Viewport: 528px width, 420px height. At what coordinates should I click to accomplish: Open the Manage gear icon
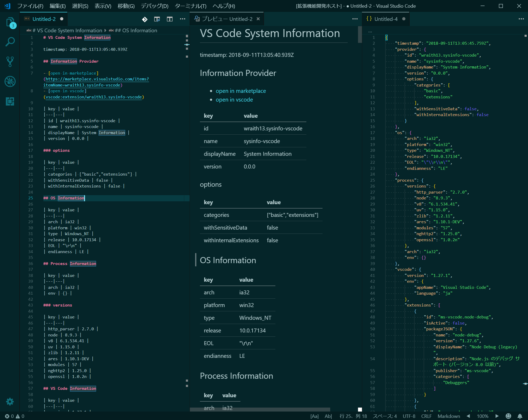[10, 401]
